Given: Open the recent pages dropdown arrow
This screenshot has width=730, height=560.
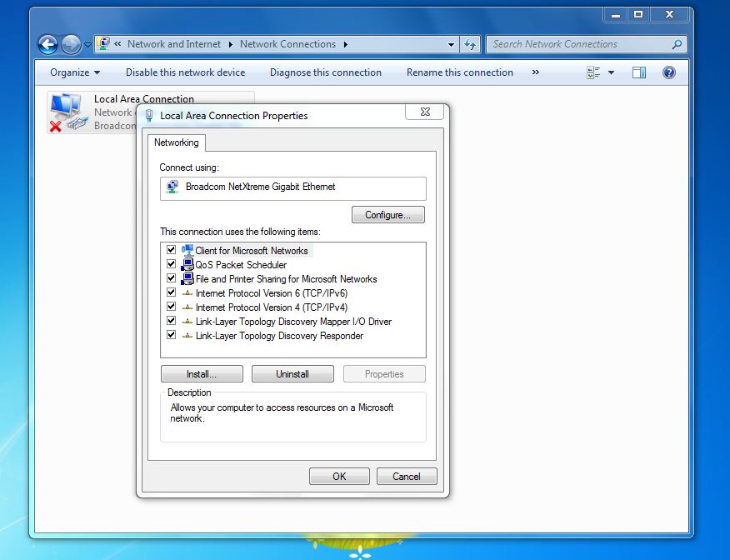Looking at the screenshot, I should click(87, 45).
